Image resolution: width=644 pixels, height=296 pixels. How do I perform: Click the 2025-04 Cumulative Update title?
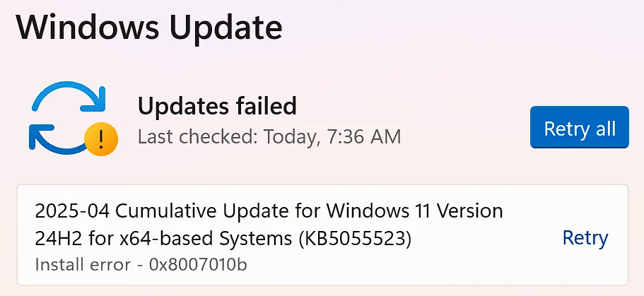269,225
